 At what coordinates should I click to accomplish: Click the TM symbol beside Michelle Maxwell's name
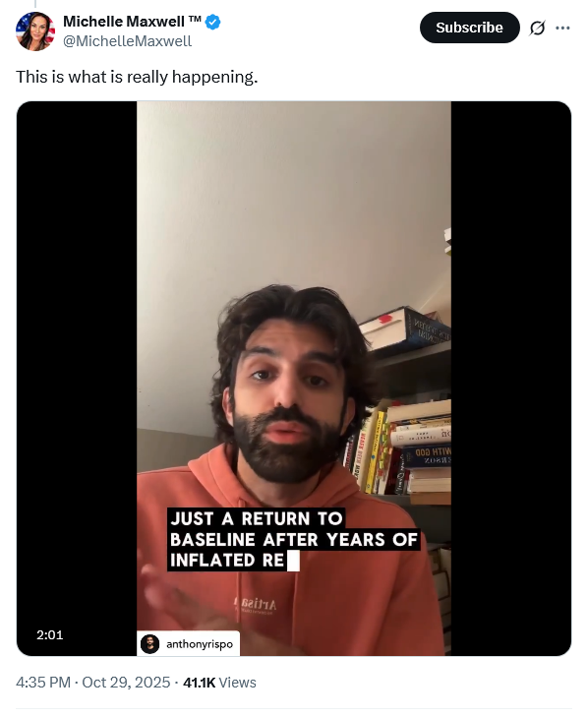[195, 19]
